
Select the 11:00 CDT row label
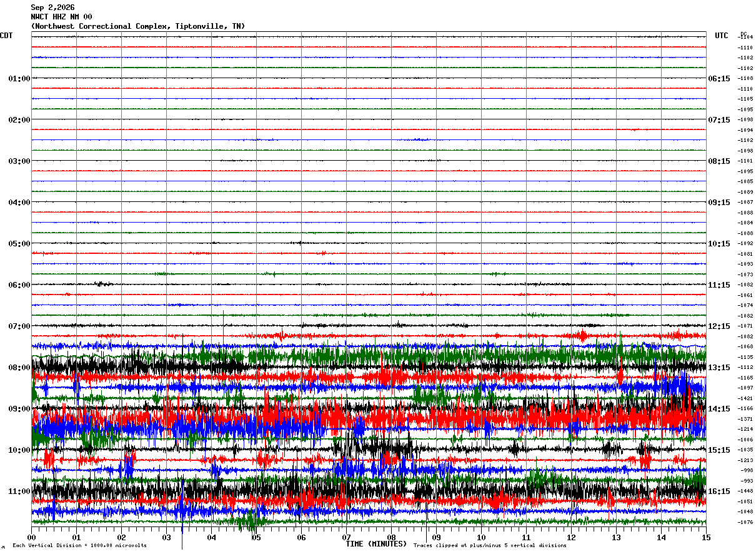[19, 491]
